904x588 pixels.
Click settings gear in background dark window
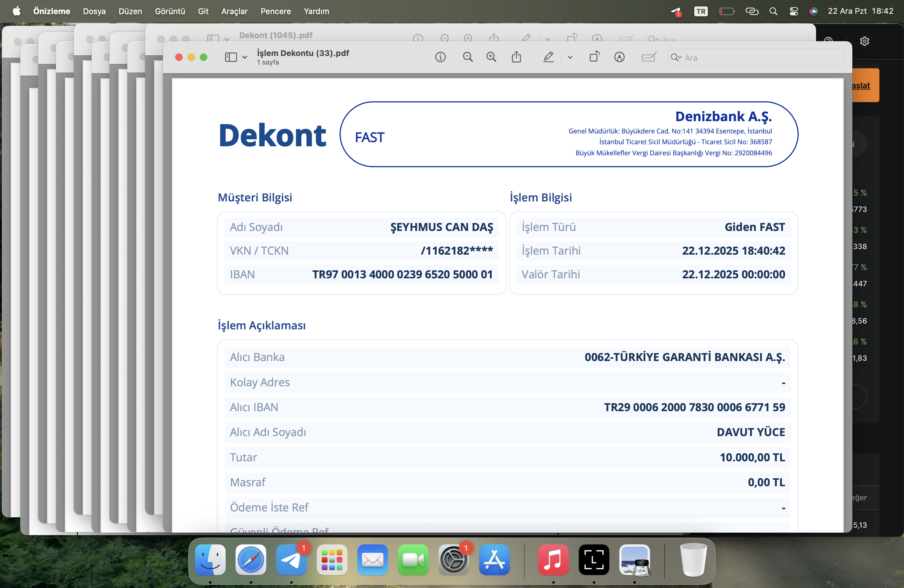865,41
